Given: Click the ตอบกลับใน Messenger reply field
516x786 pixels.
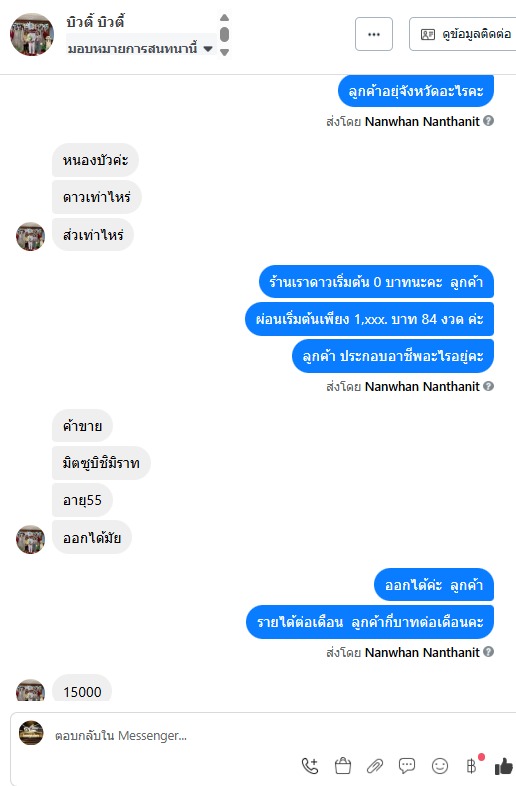Looking at the screenshot, I should point(261,735).
